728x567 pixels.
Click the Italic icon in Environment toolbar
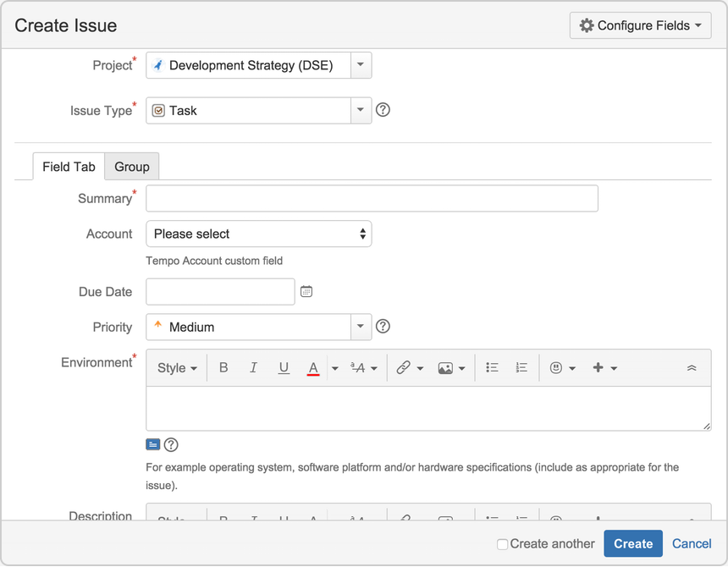tap(253, 367)
